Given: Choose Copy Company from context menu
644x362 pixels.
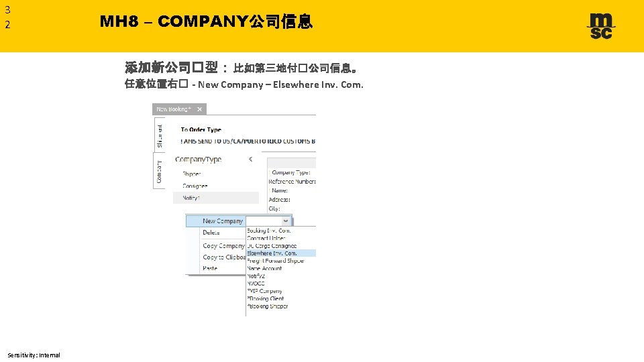Looking at the screenshot, I should pos(223,245).
